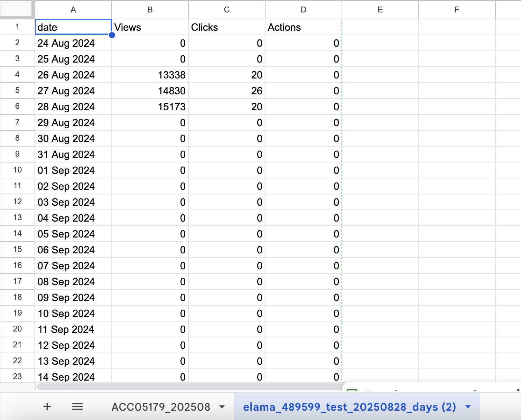Select the Views header cell

[x=150, y=27]
